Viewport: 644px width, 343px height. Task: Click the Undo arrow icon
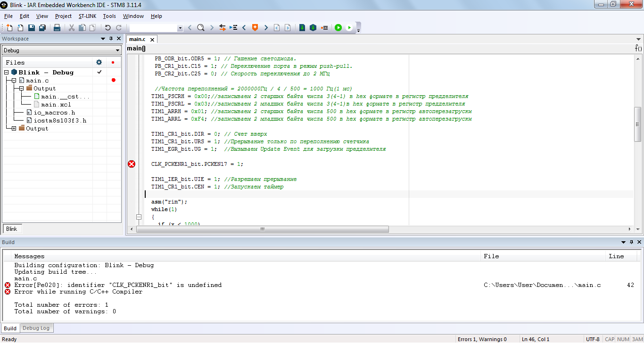click(107, 28)
